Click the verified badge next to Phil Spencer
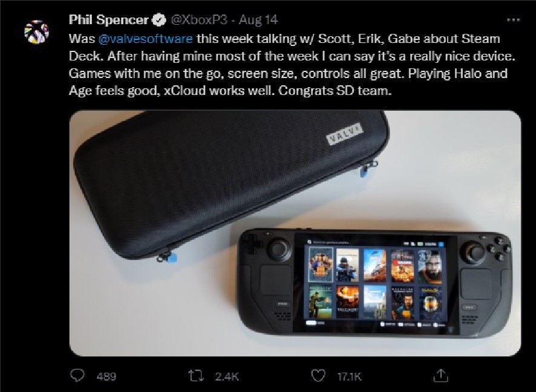The height and width of the screenshot is (392, 536). pyautogui.click(x=159, y=20)
